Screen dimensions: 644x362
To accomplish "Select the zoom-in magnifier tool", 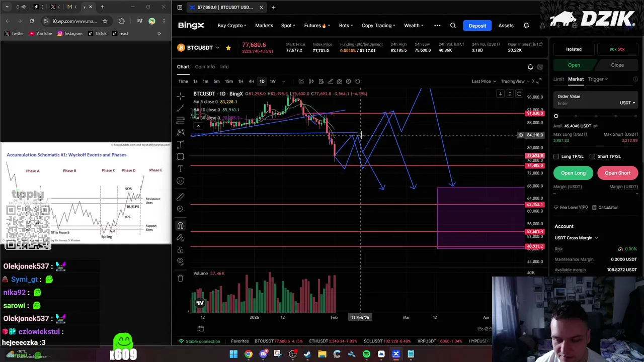I will pos(180,209).
